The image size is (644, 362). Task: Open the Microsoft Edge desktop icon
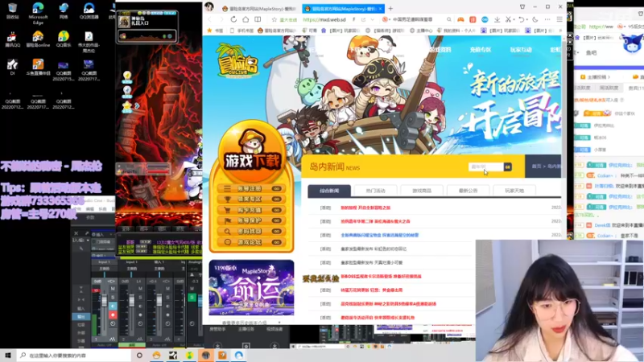pos(38,13)
